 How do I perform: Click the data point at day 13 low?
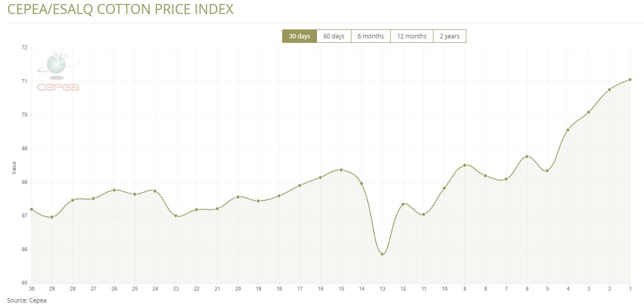click(x=382, y=254)
